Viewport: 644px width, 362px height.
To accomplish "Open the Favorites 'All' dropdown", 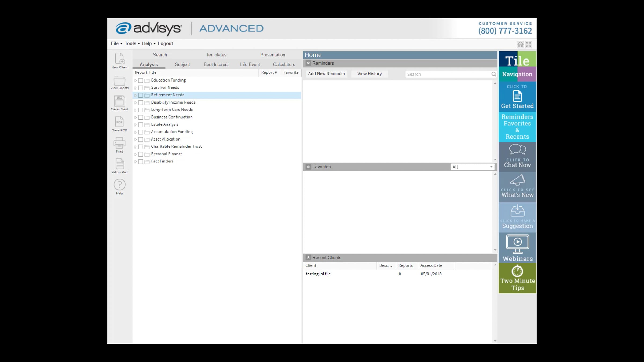I will (x=472, y=167).
